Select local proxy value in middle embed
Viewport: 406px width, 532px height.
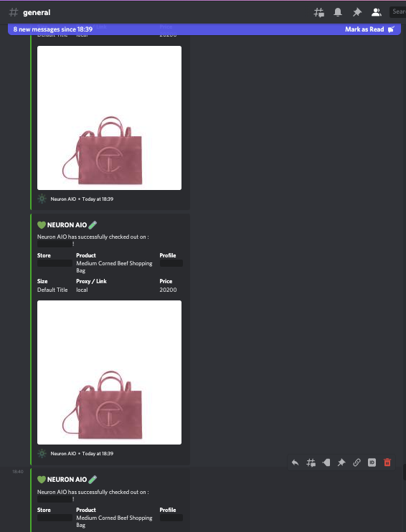[x=82, y=290]
